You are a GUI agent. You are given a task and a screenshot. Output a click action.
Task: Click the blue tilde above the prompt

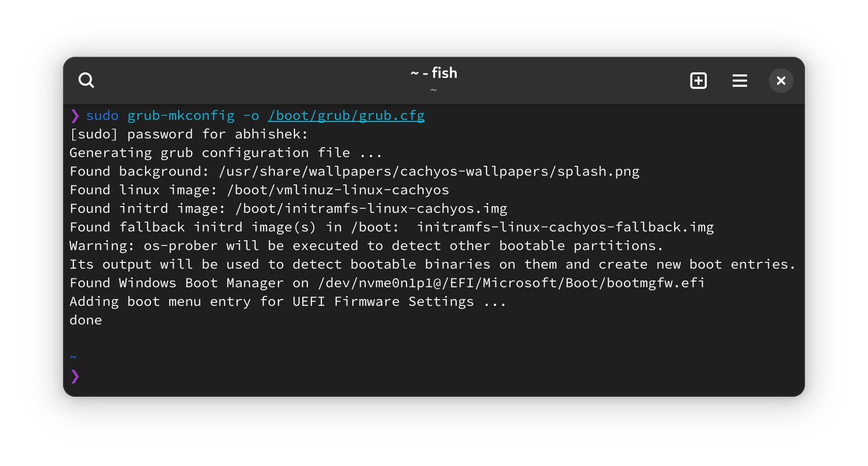[73, 356]
